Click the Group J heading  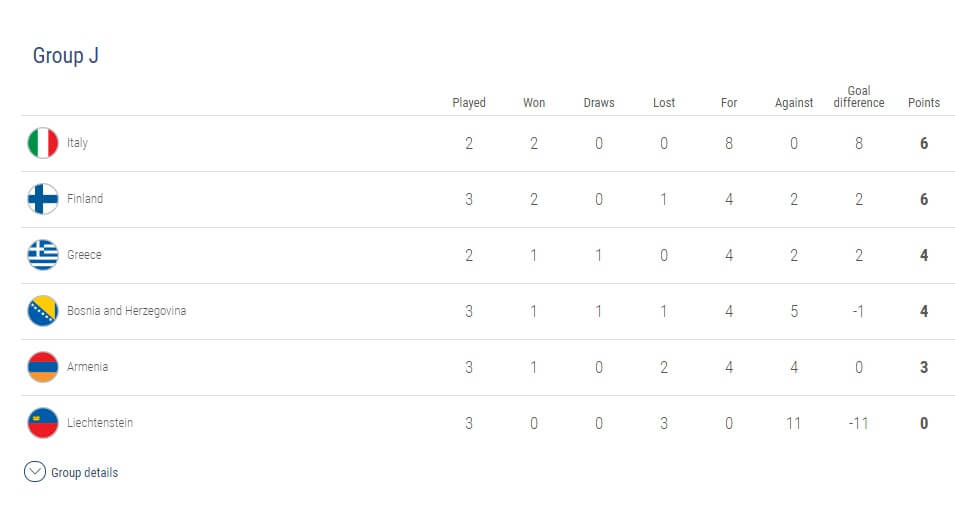(66, 55)
